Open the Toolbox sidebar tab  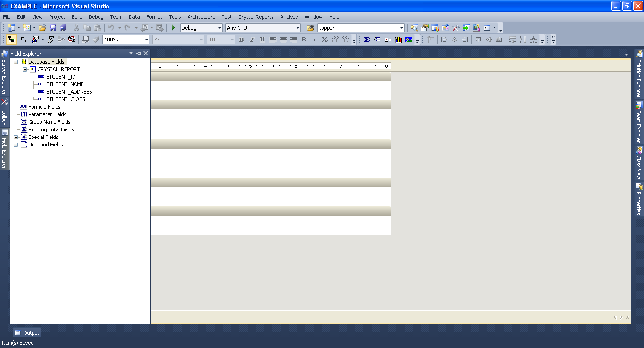click(x=4, y=110)
